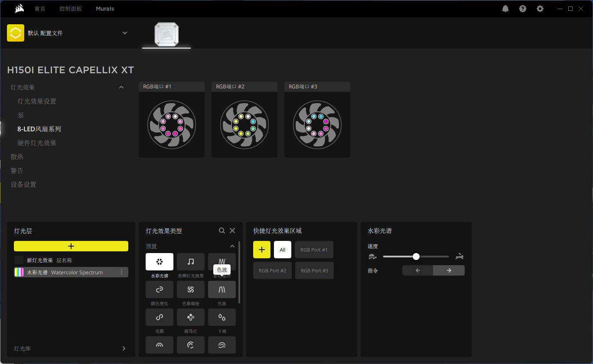
Task: Collapse the 预置 presets section
Action: [232, 246]
